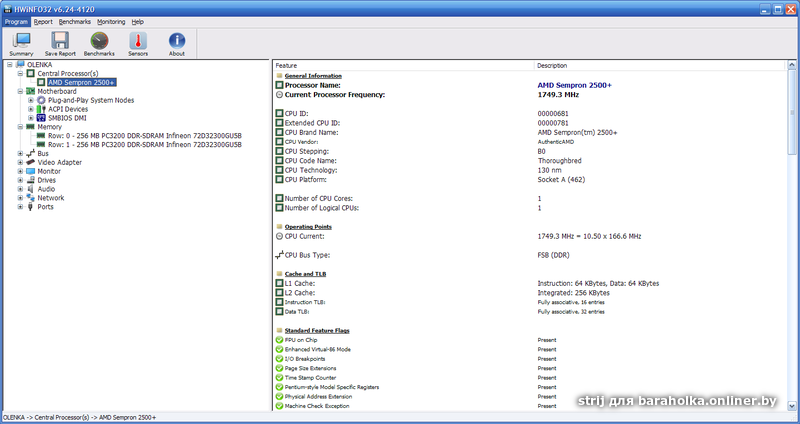The width and height of the screenshot is (800, 424).
Task: Click the OLENKA computer icon in tree
Action: point(20,65)
